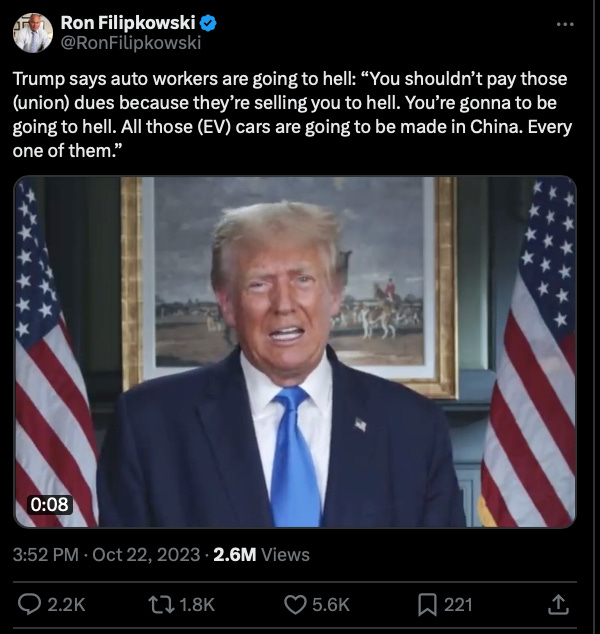Click the 5.6K likes count

(x=331, y=605)
